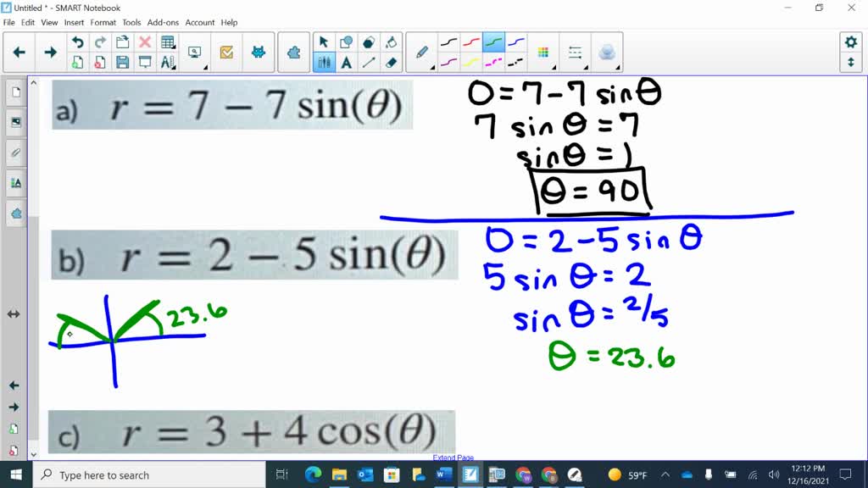The image size is (868, 488).
Task: Open the File menu
Action: (x=8, y=23)
